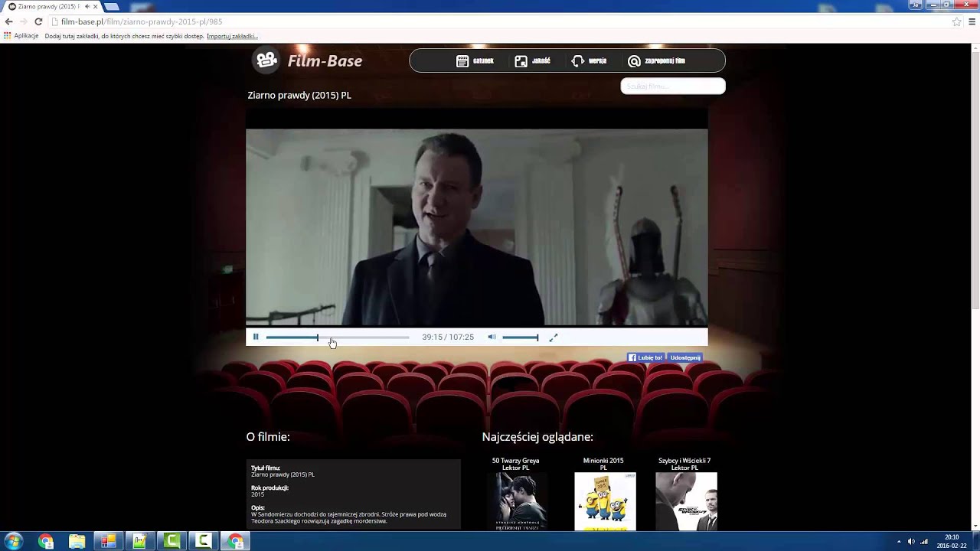Viewport: 980px width, 551px height.
Task: Open the Windows Start button
Action: 13,541
